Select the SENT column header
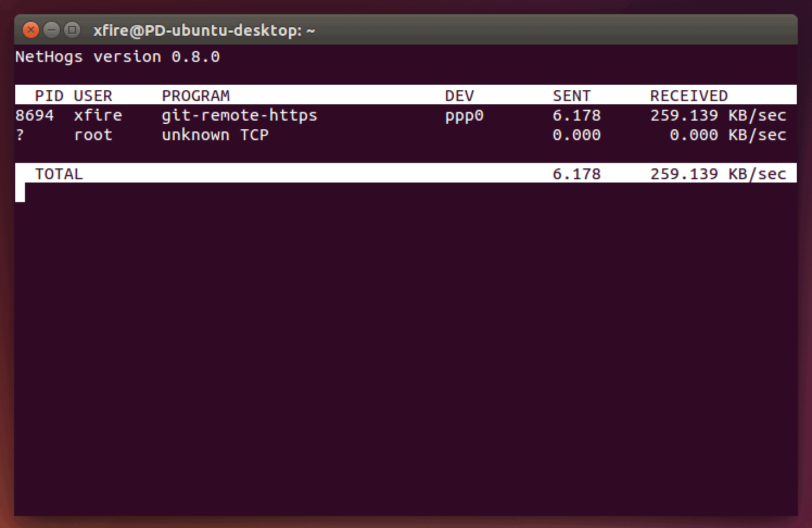This screenshot has height=528, width=812. [571, 96]
